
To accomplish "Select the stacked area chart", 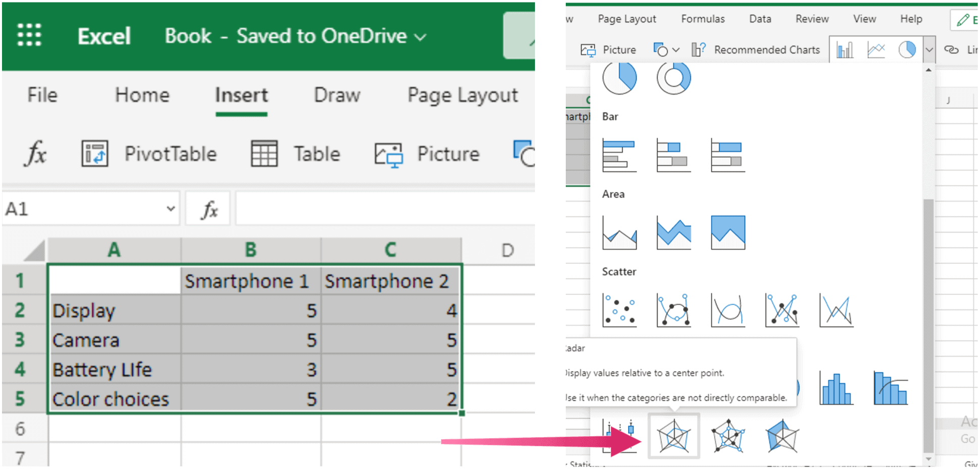I will click(673, 232).
